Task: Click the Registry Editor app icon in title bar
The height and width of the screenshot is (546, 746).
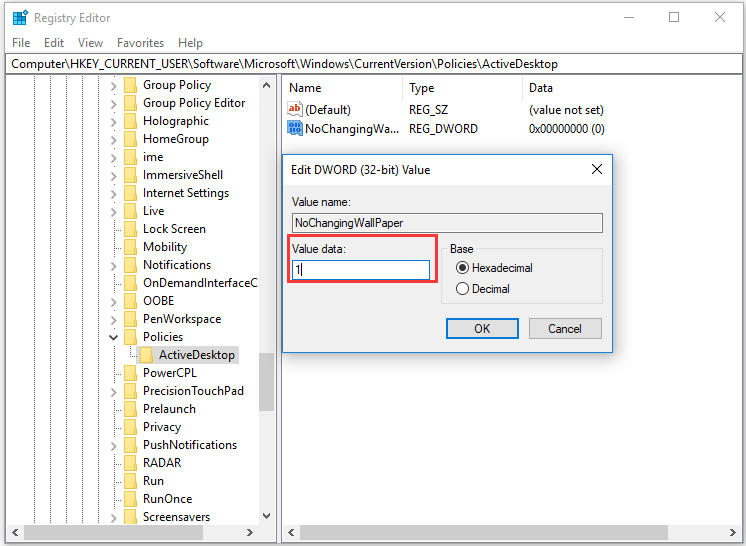Action: 20,18
